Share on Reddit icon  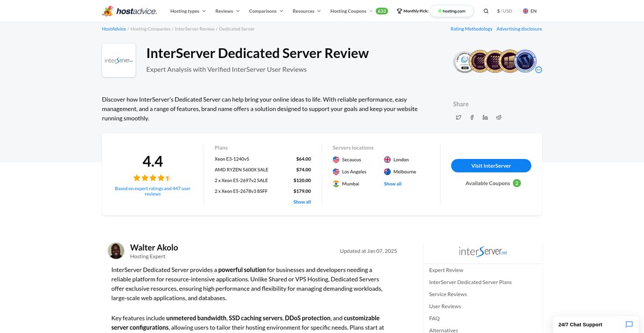coord(499,117)
